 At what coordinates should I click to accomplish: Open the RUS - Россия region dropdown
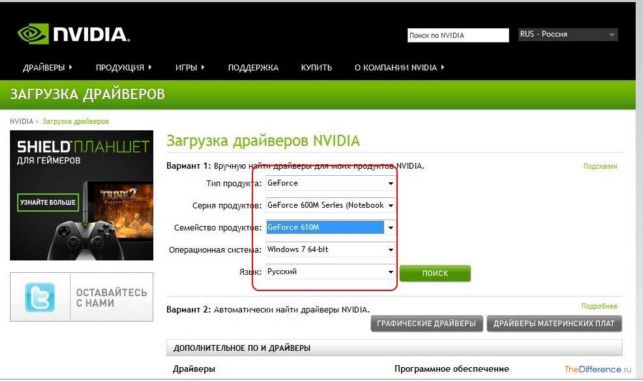click(568, 34)
